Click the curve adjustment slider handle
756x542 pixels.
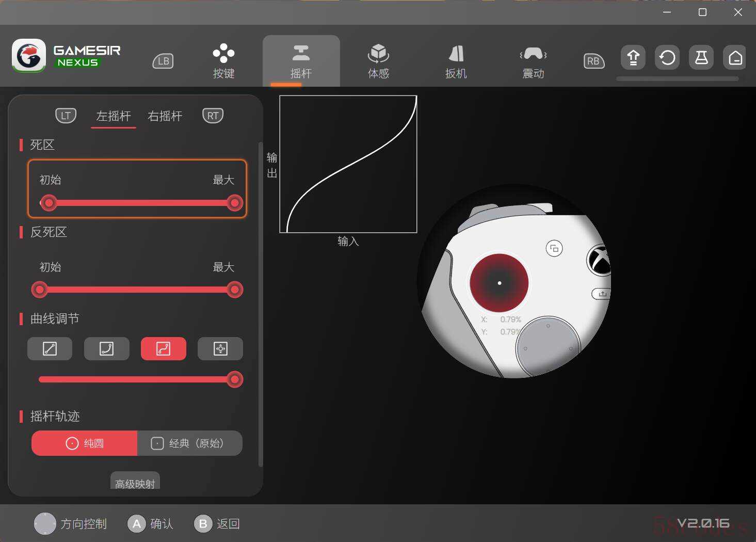click(x=235, y=379)
